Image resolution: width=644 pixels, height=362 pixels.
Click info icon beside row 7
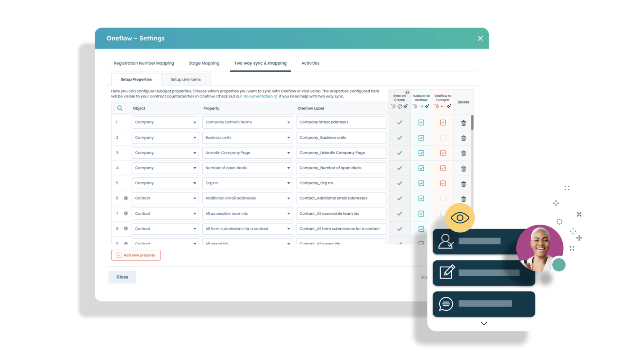[126, 213]
